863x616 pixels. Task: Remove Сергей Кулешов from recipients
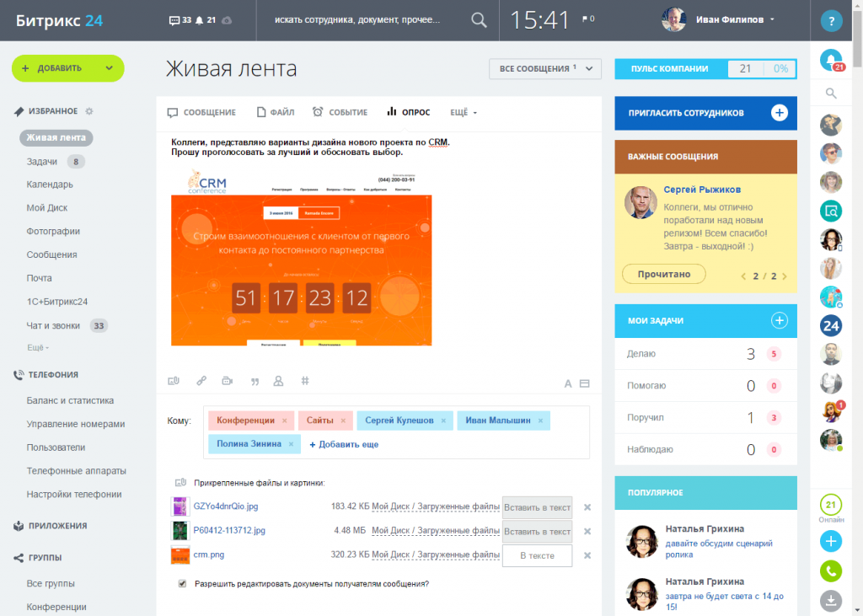point(443,420)
